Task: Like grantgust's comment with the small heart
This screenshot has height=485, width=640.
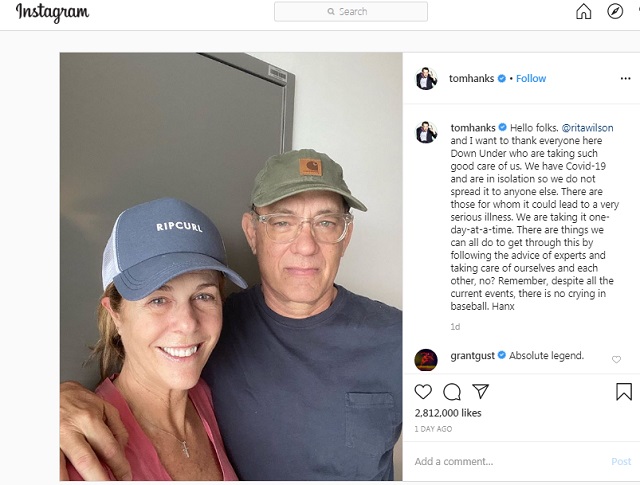Action: (x=616, y=359)
